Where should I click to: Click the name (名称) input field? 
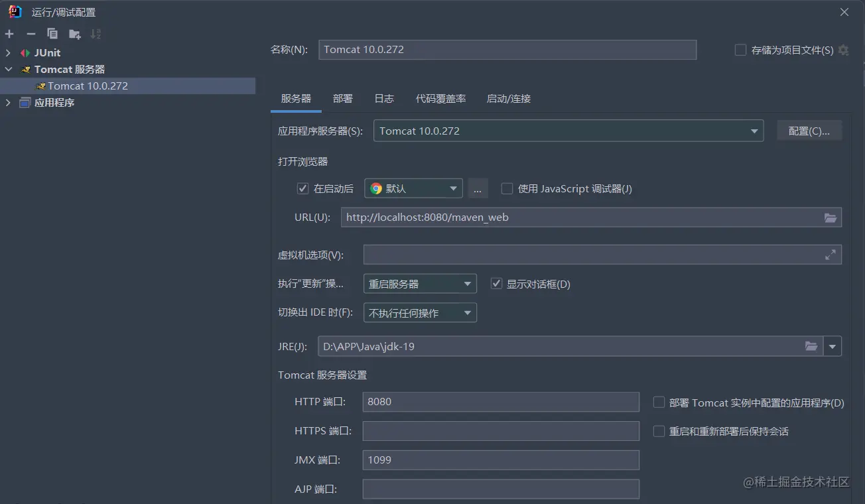[507, 50]
